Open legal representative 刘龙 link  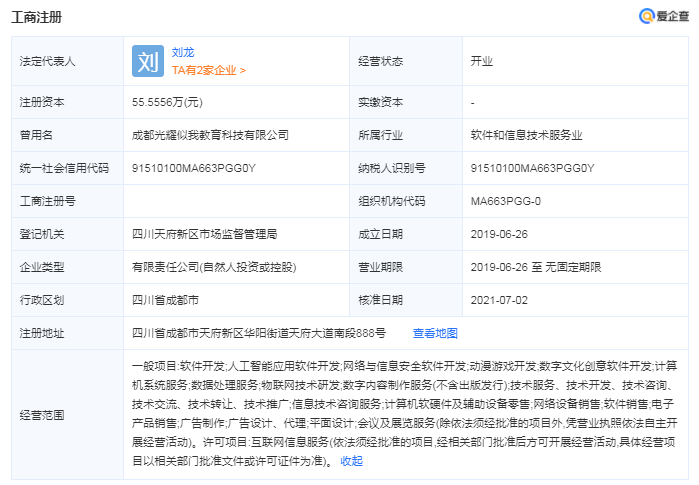coord(183,52)
